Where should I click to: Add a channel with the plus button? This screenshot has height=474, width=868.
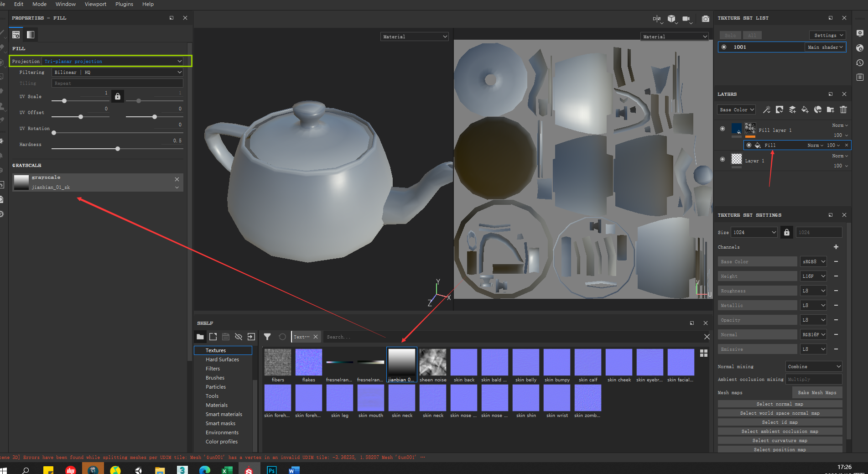click(x=836, y=247)
